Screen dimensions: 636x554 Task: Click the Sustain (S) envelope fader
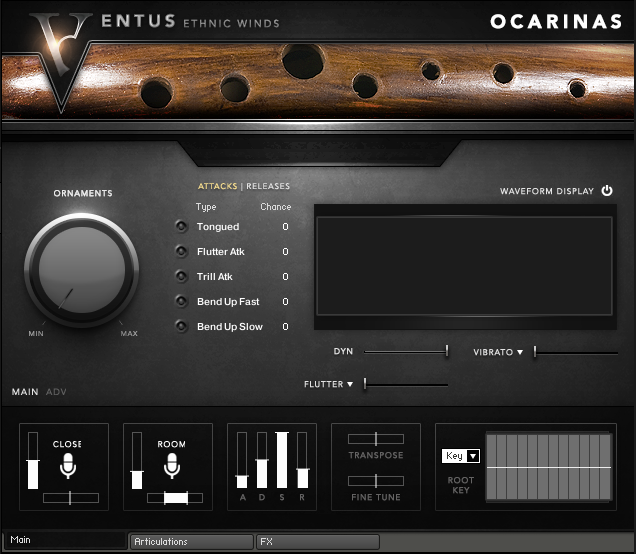[282, 460]
